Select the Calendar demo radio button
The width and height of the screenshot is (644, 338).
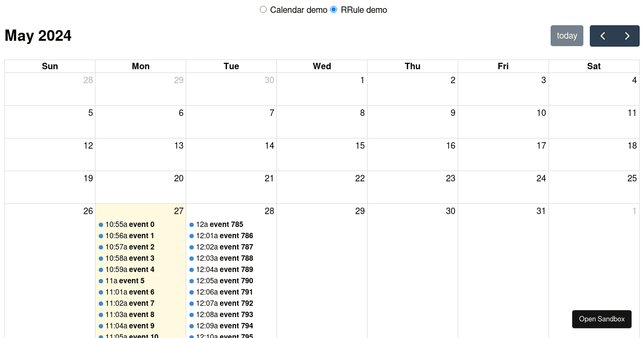pos(263,9)
